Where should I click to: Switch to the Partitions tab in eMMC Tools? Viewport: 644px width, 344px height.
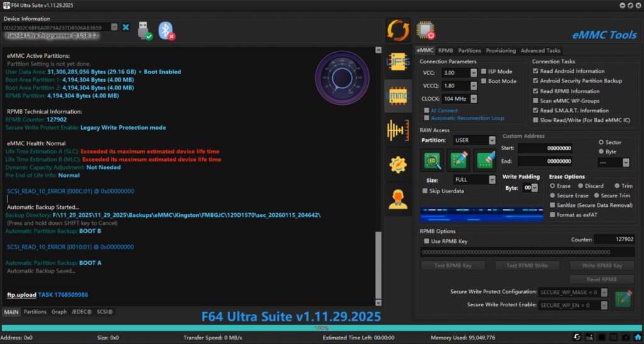(469, 50)
